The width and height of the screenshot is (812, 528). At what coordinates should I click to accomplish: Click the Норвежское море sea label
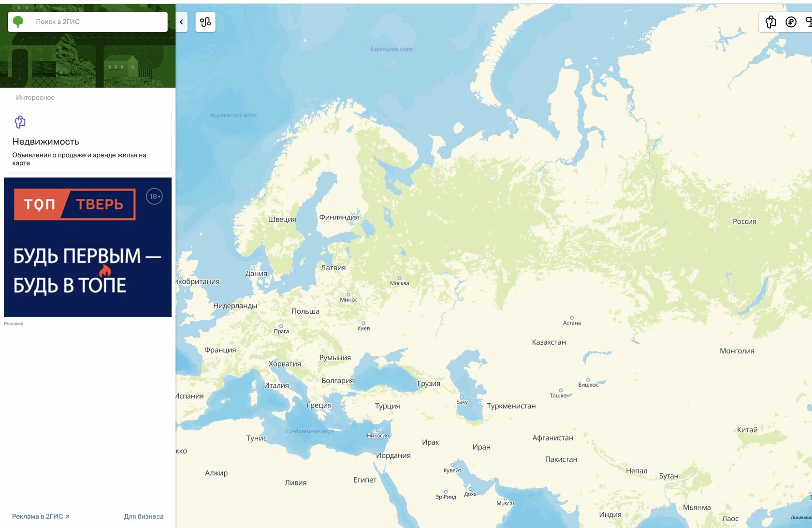click(x=233, y=116)
